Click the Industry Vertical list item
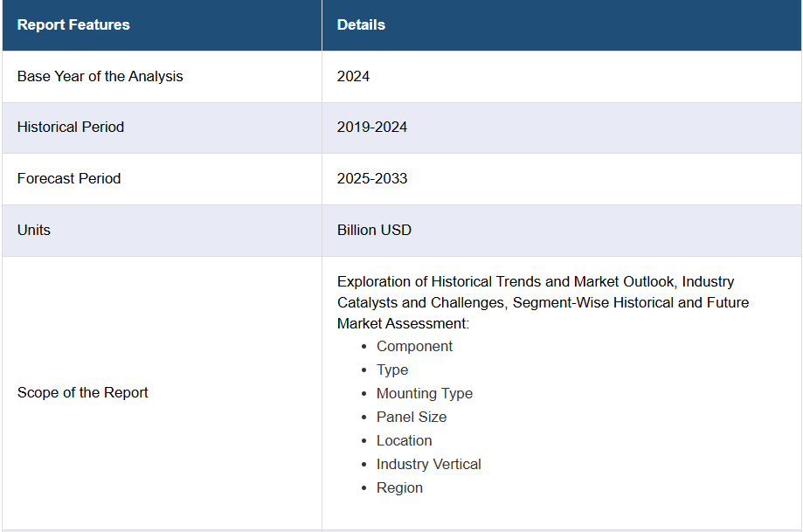The height and width of the screenshot is (532, 803). [x=429, y=464]
